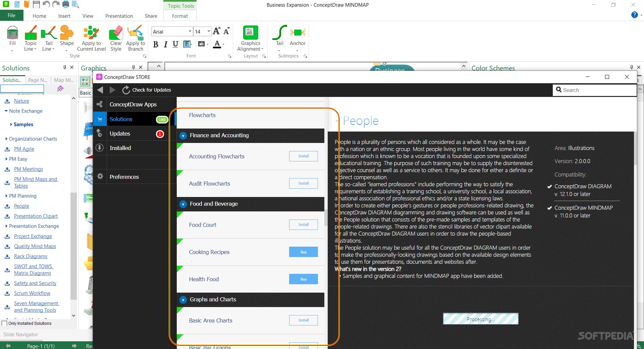The image size is (644, 349).
Task: Open Scrum Workflow solution link
Action: [32, 293]
